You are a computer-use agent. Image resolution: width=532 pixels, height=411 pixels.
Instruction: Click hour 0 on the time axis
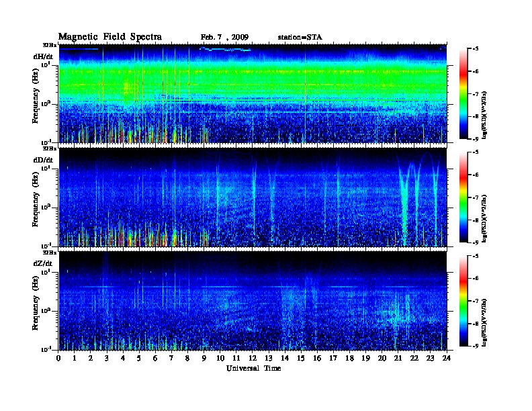pos(58,359)
